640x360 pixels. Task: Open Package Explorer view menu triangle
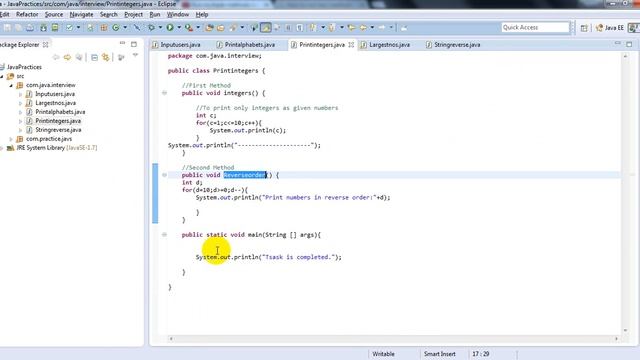(135, 56)
